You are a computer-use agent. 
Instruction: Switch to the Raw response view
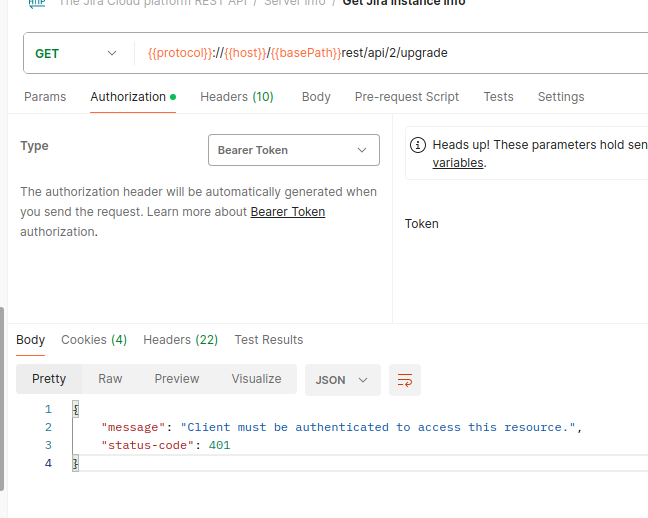[110, 379]
